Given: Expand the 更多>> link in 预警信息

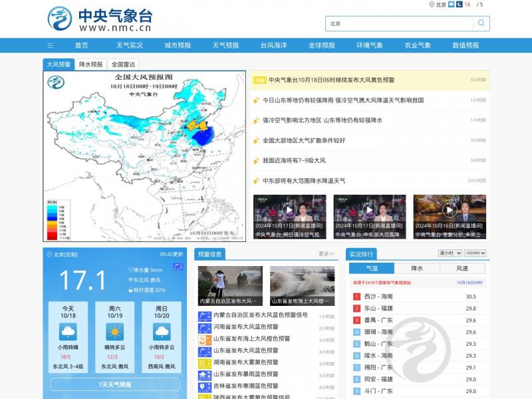Looking at the screenshot, I should (x=327, y=254).
